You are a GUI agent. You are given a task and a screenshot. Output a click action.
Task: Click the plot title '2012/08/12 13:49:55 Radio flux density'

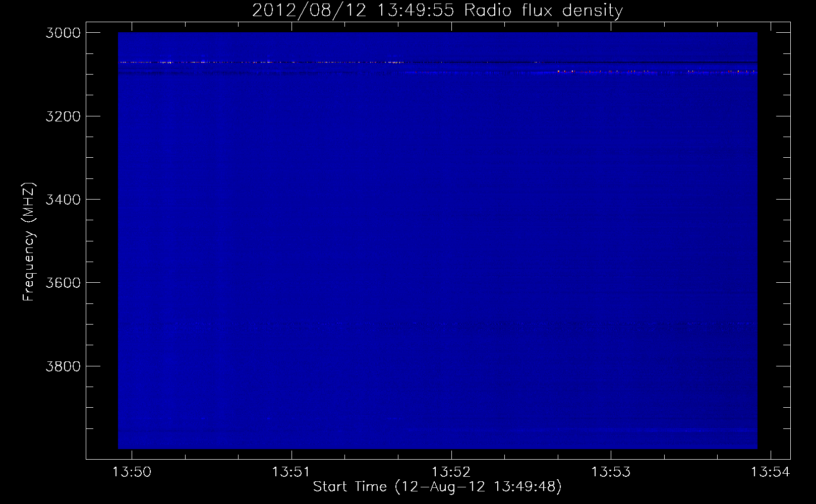437,11
